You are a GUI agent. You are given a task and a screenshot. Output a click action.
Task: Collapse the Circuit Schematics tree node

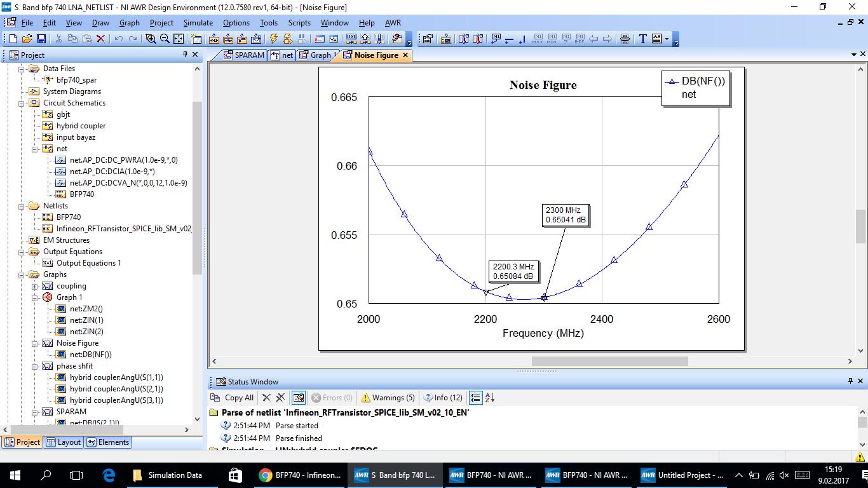pos(21,103)
